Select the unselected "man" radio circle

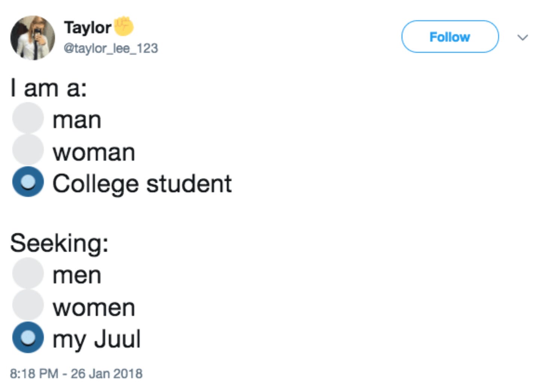click(x=28, y=118)
